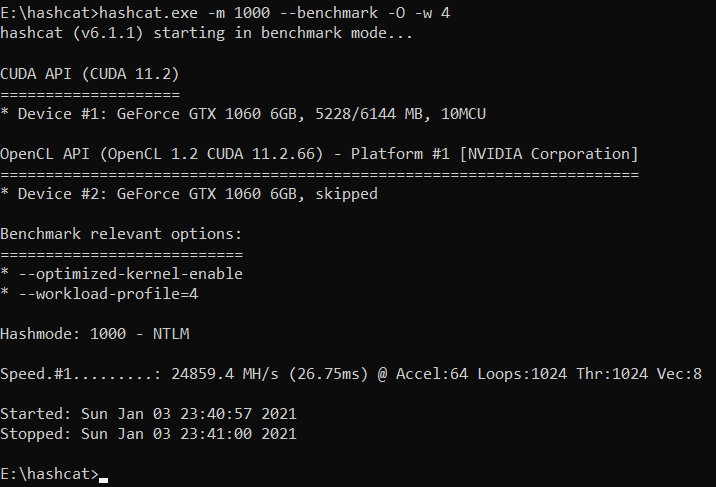Click the cursor at the final E:\hashcat> prompt
Screen dimensions: 716x487
tap(103, 475)
